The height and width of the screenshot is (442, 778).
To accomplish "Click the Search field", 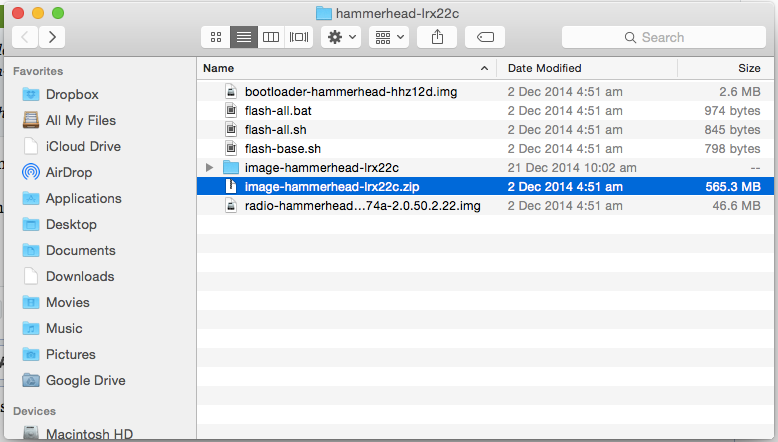I will (x=662, y=37).
